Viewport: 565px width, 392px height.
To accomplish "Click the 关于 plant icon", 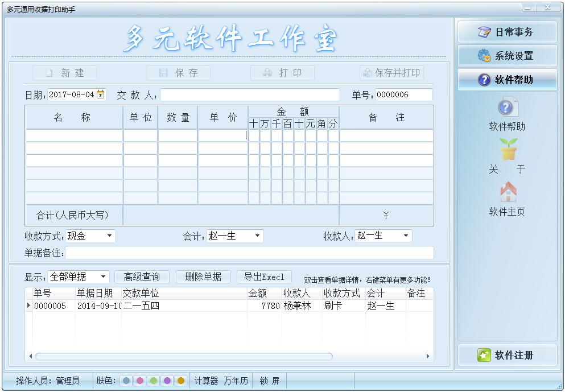I will (508, 149).
